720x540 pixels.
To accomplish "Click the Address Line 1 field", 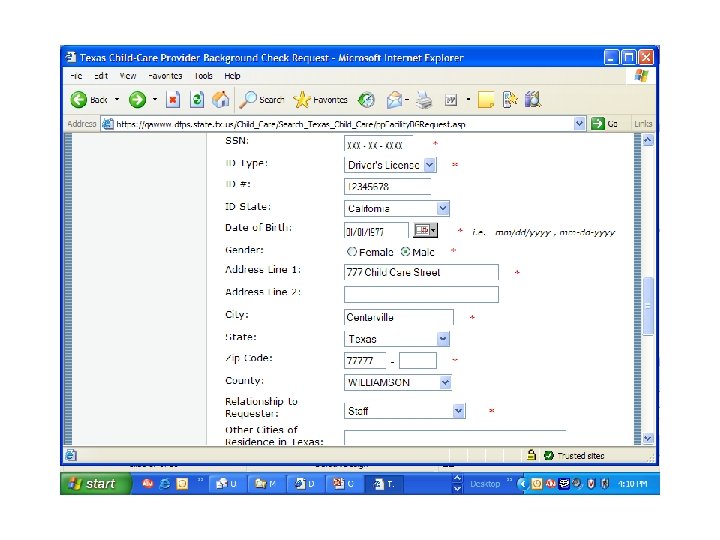I will click(421, 272).
